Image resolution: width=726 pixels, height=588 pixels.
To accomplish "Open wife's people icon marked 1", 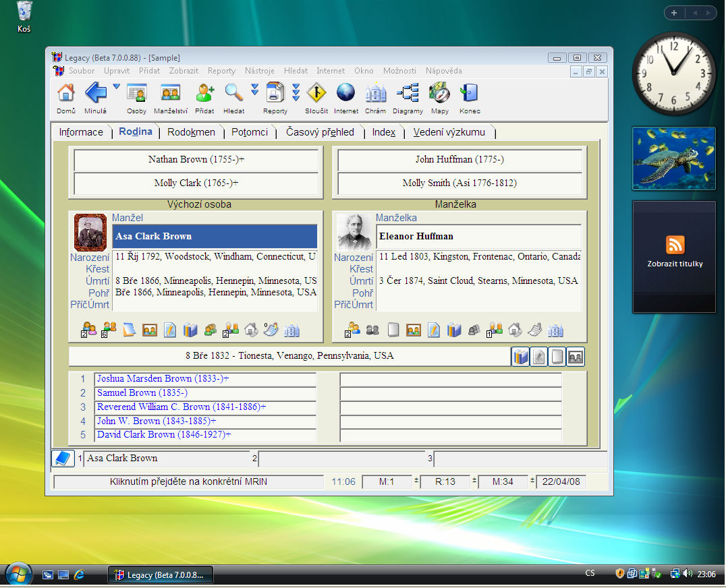I will pyautogui.click(x=495, y=329).
